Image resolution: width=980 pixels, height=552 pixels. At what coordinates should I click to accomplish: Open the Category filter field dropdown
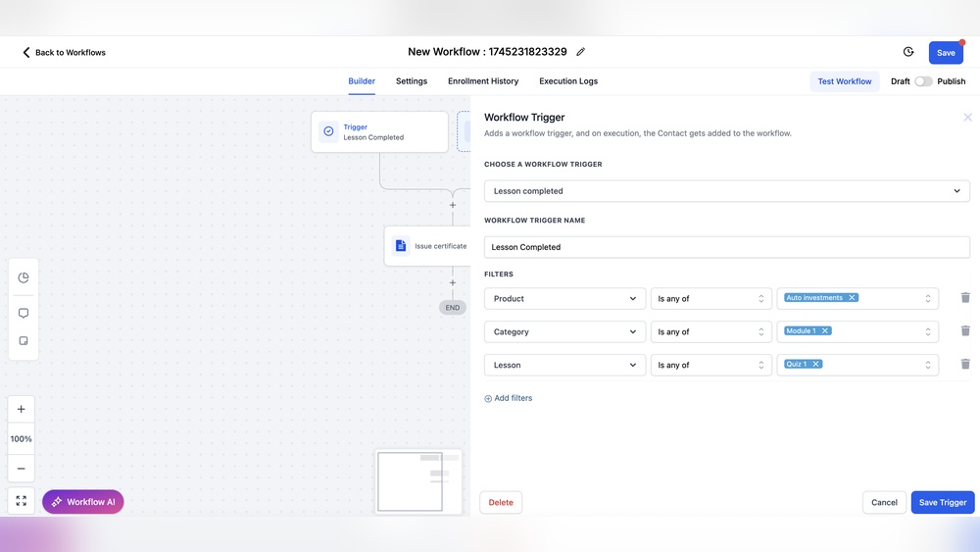pos(564,331)
